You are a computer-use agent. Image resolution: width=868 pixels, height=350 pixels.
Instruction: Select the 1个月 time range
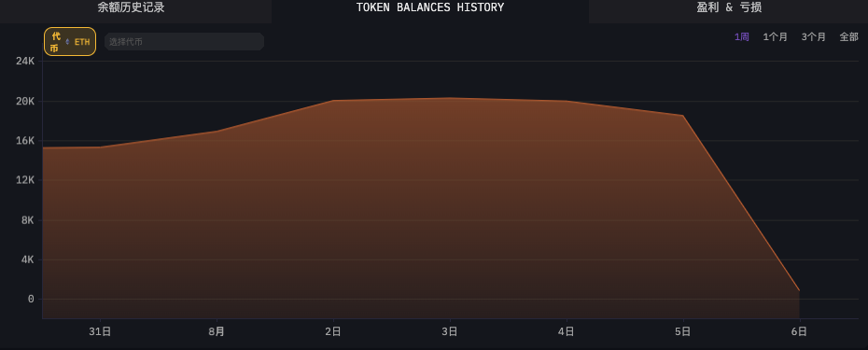coord(775,37)
